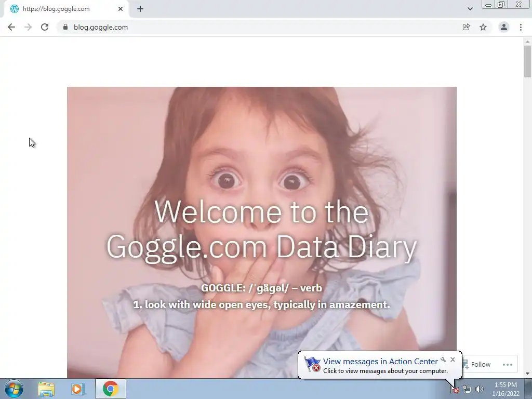Open the Chrome three-dot menu
Image resolution: width=532 pixels, height=399 pixels.
(521, 27)
